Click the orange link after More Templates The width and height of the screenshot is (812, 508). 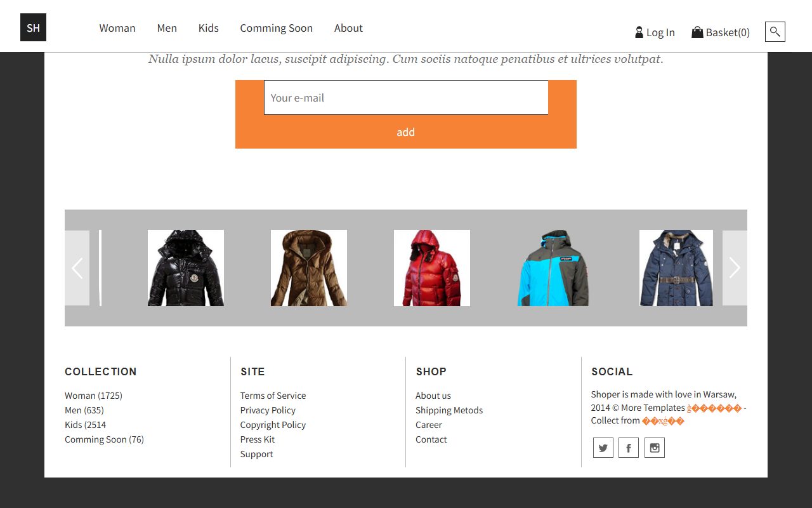tap(714, 408)
